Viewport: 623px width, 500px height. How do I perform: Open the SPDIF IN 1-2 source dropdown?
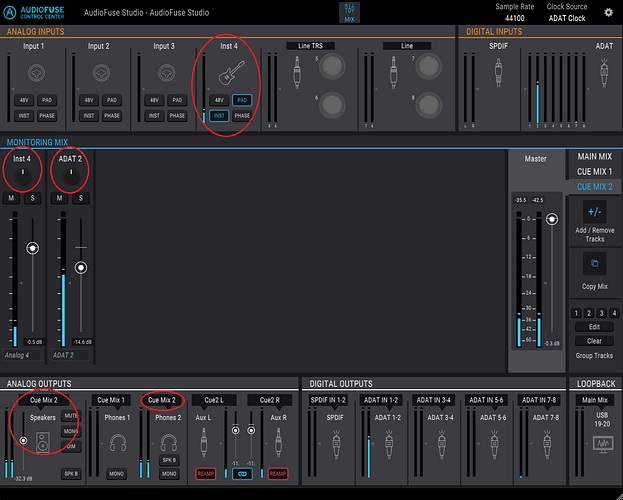coord(328,400)
